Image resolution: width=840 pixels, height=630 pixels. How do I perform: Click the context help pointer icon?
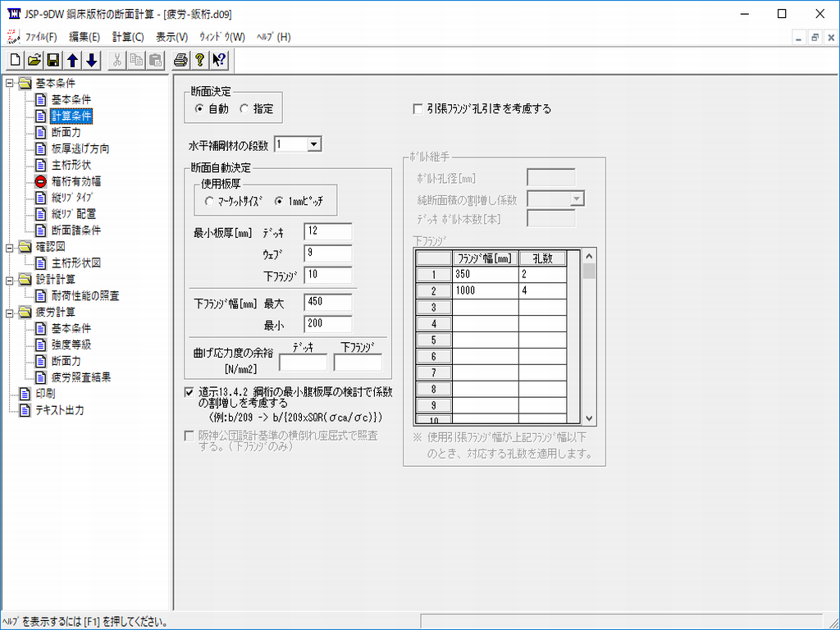[x=218, y=60]
